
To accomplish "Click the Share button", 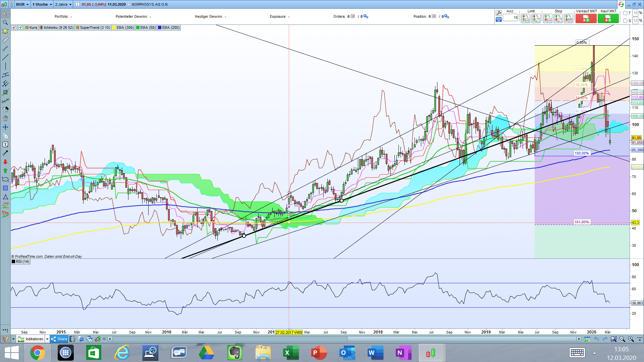I will [x=59, y=339].
